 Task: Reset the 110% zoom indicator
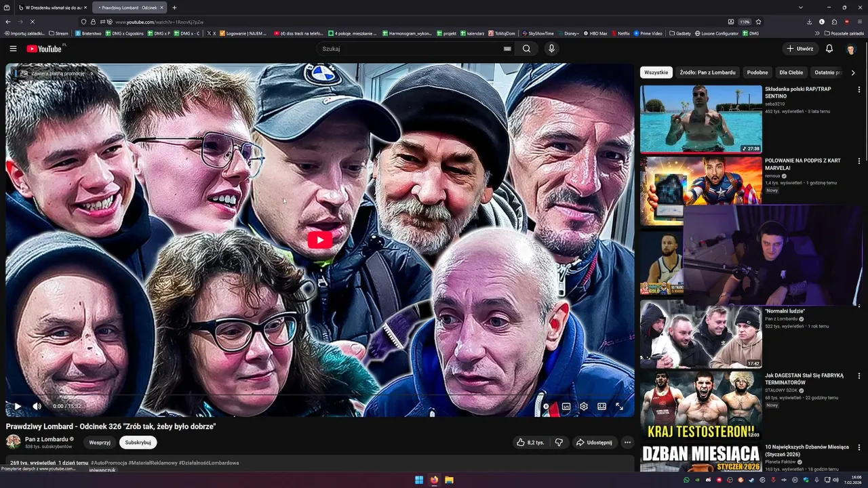point(745,22)
